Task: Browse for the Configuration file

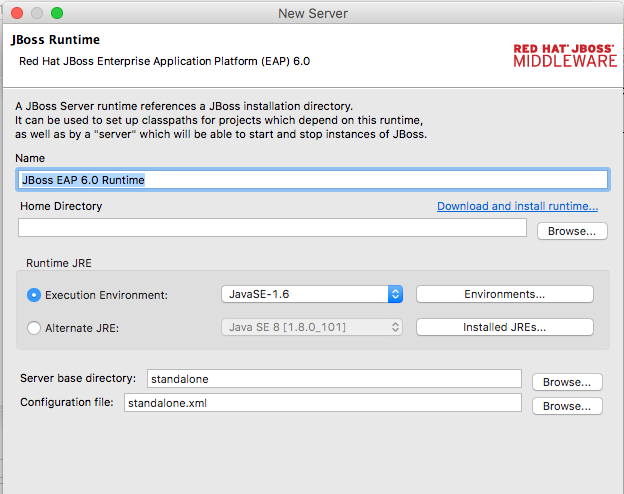Action: (567, 406)
